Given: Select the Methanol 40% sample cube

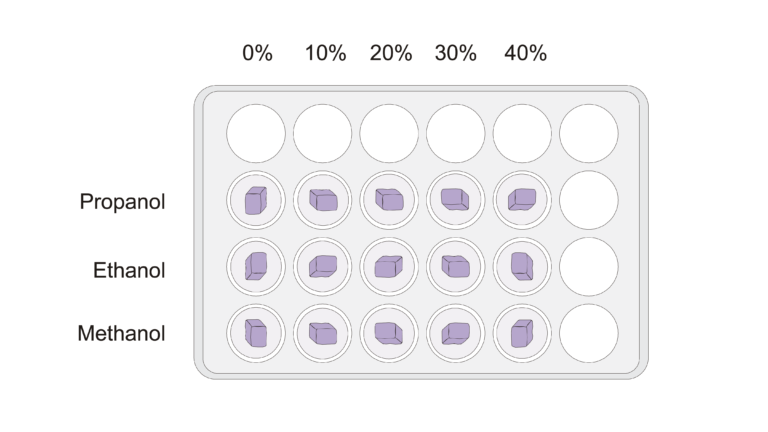Looking at the screenshot, I should point(522,332).
